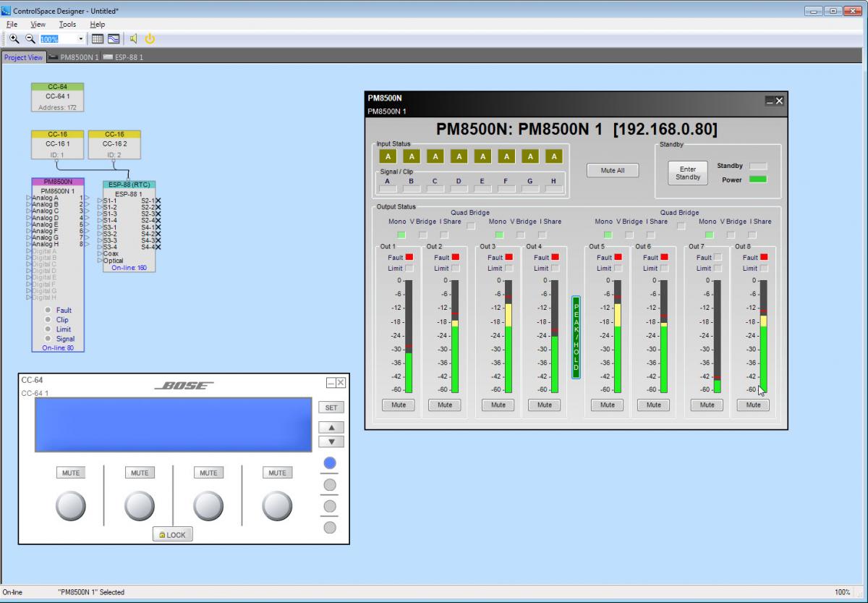The width and height of the screenshot is (868, 603).
Task: Toggle Mono mode for Out 7 and 8
Action: pos(709,235)
